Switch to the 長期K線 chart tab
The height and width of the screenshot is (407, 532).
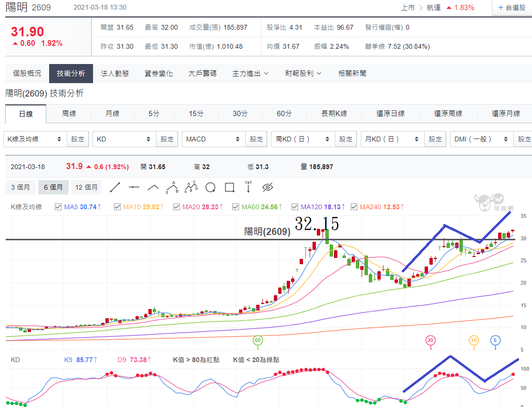[334, 114]
